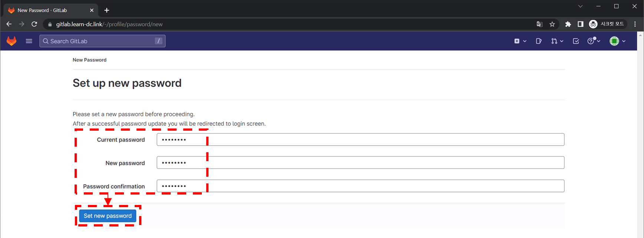Image resolution: width=644 pixels, height=238 pixels.
Task: Open the browser extensions puzzle icon
Action: [x=568, y=24]
